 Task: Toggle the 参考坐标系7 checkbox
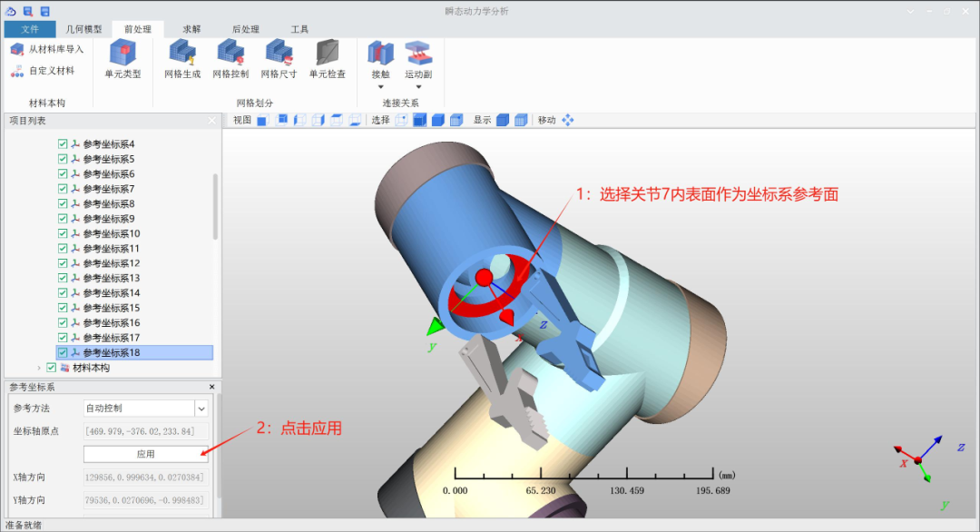tap(63, 189)
